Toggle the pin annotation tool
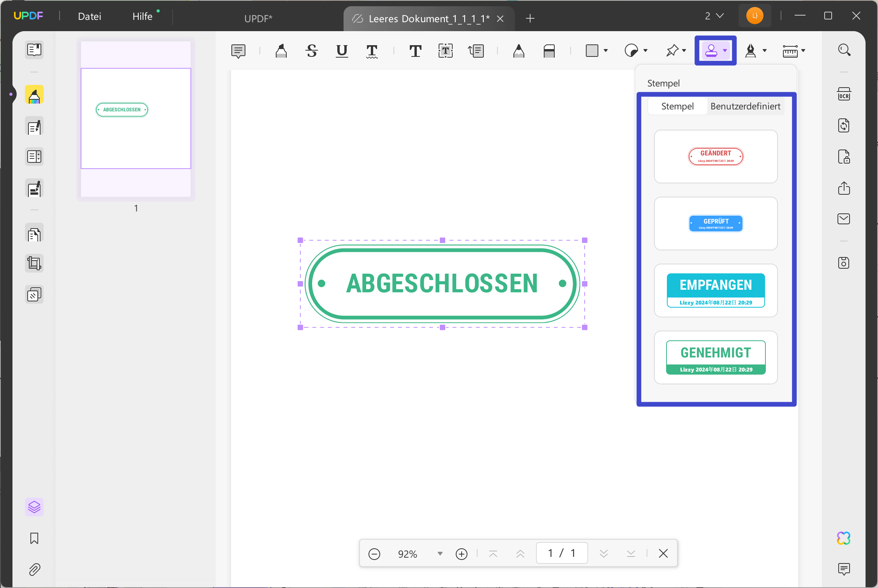 (673, 51)
